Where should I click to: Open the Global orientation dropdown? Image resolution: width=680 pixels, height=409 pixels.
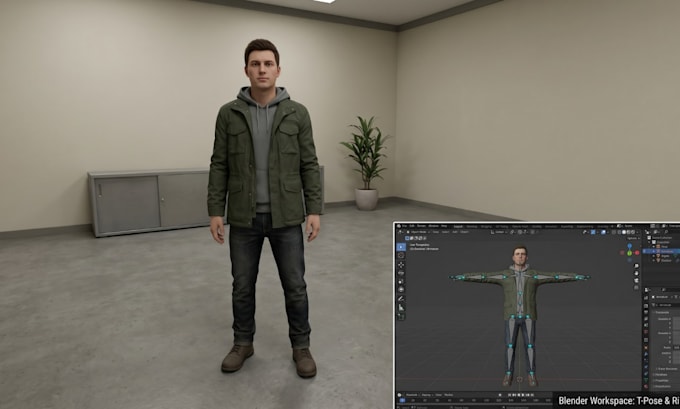pos(499,232)
